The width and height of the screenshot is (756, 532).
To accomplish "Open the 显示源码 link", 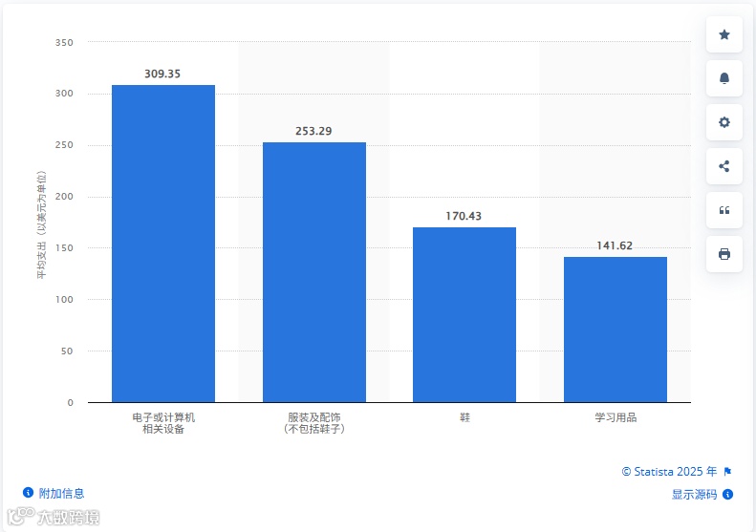I will point(694,495).
